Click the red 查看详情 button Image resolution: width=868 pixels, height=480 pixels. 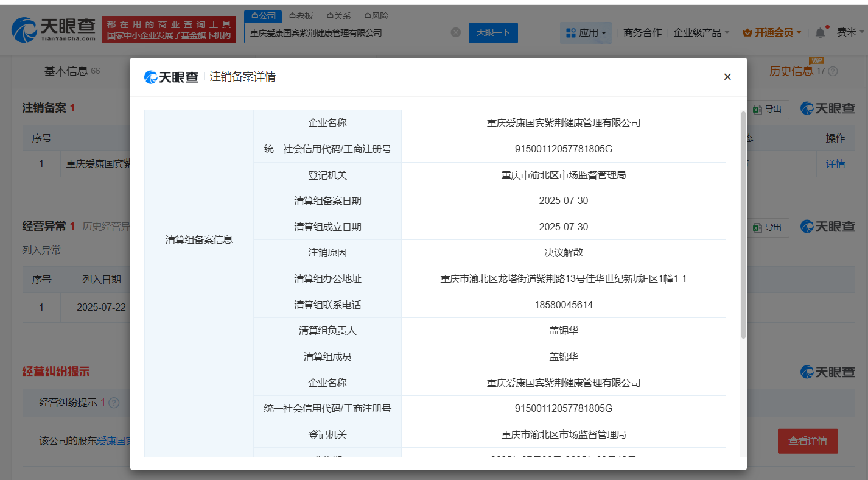pyautogui.click(x=808, y=441)
